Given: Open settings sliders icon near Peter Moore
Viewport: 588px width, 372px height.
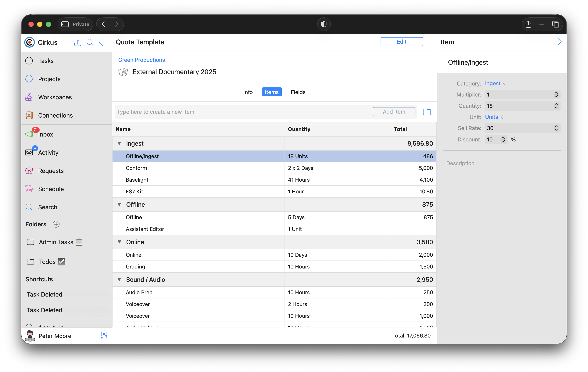Looking at the screenshot, I should (104, 336).
